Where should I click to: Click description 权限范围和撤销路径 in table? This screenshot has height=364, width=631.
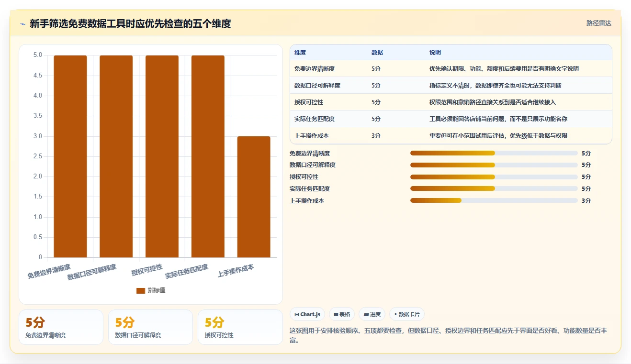pyautogui.click(x=493, y=102)
